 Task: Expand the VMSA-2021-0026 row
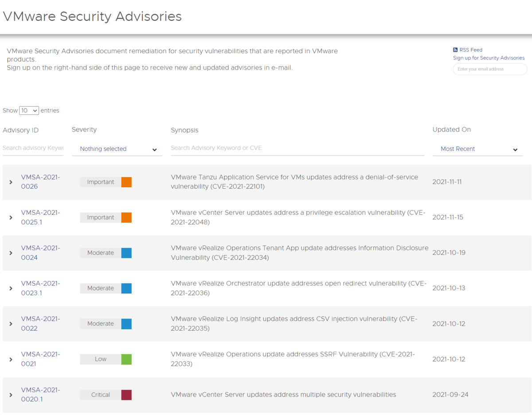click(11, 182)
